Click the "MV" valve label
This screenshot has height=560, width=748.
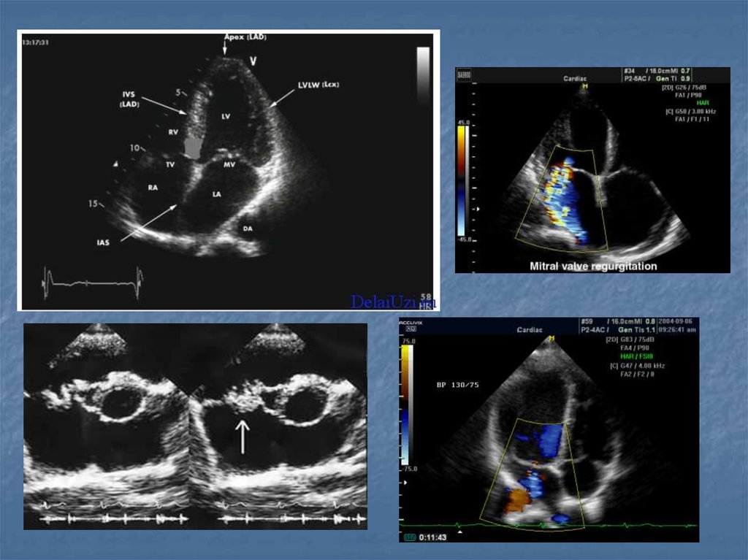pos(229,164)
